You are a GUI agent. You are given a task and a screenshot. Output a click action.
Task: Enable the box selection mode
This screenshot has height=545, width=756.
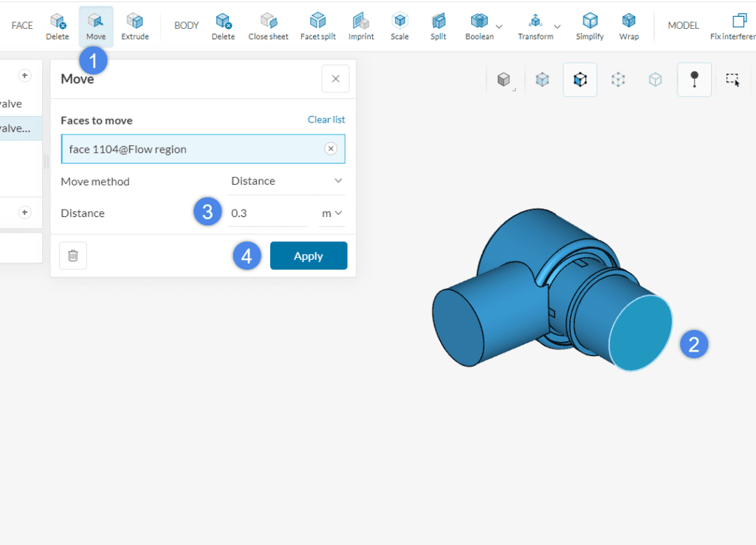733,80
